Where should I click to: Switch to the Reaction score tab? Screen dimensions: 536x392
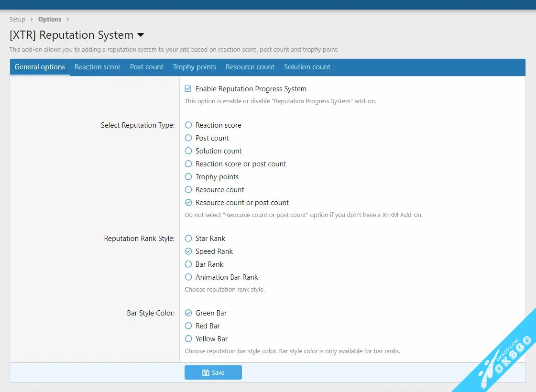97,67
